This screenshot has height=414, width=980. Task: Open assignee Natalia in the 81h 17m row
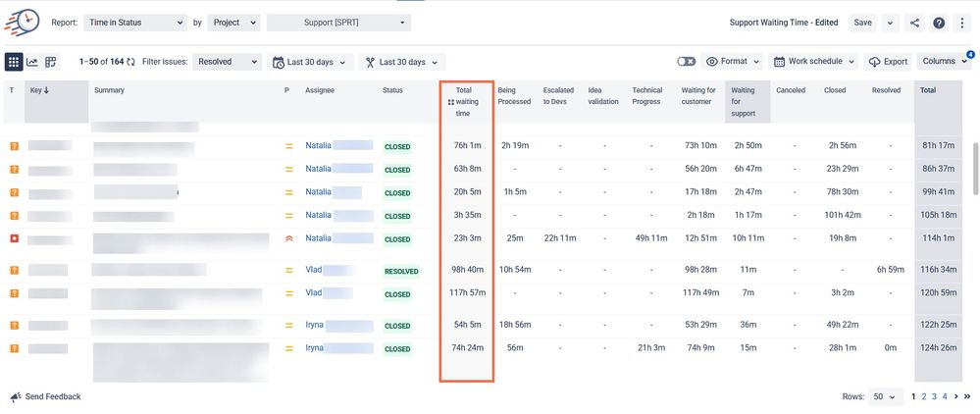point(318,145)
